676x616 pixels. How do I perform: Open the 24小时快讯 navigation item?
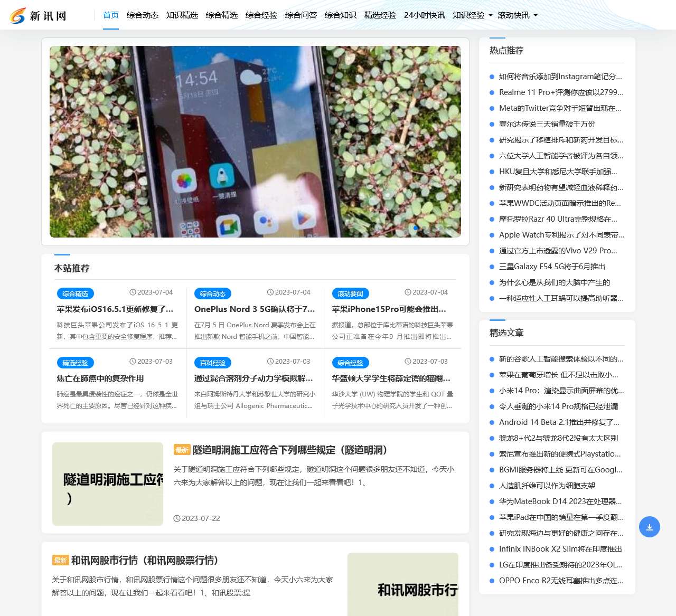click(x=425, y=15)
